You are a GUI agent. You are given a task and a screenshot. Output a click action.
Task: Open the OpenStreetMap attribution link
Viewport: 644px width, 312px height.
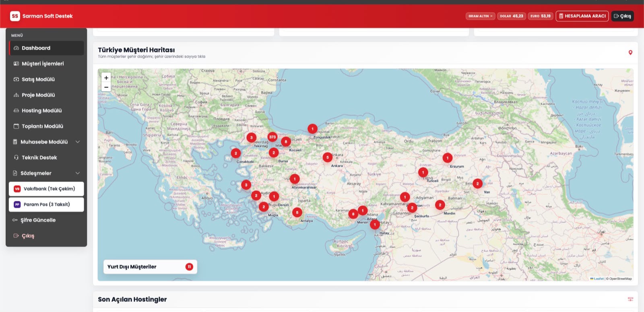pos(620,279)
